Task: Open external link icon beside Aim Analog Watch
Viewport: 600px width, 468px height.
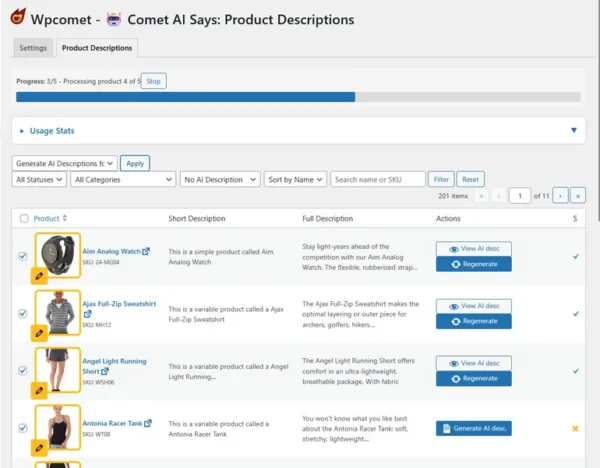Action: click(146, 252)
